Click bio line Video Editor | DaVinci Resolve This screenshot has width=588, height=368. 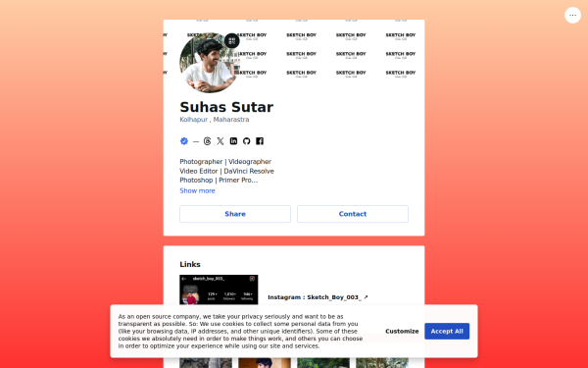pyautogui.click(x=227, y=171)
